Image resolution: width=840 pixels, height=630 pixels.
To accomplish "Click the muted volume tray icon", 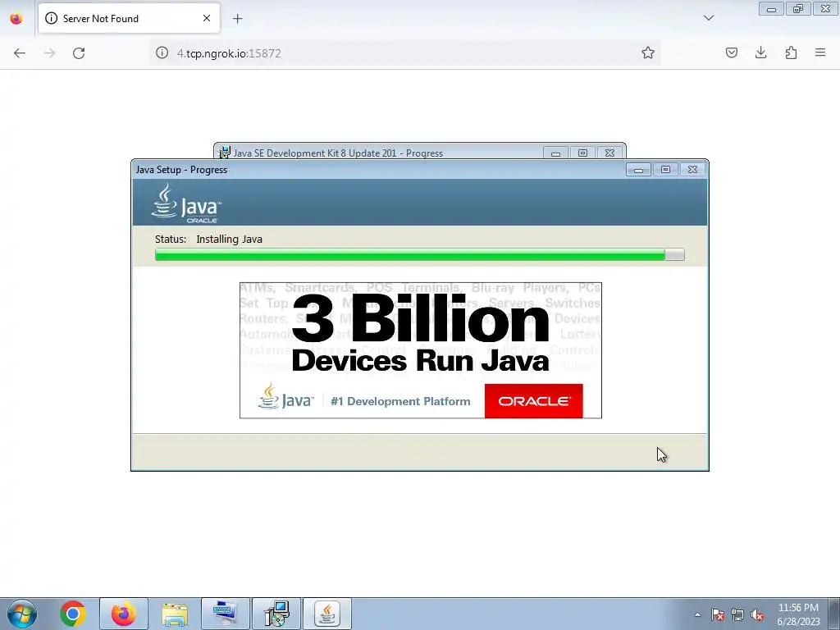I will (x=757, y=614).
